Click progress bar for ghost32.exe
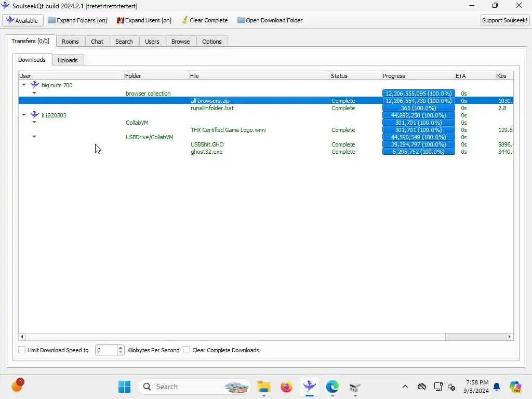Viewport: 532px width, 399px height. click(x=418, y=152)
